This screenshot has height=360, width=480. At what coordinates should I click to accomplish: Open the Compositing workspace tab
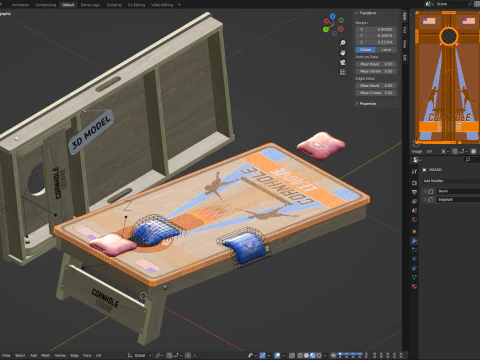coord(46,5)
